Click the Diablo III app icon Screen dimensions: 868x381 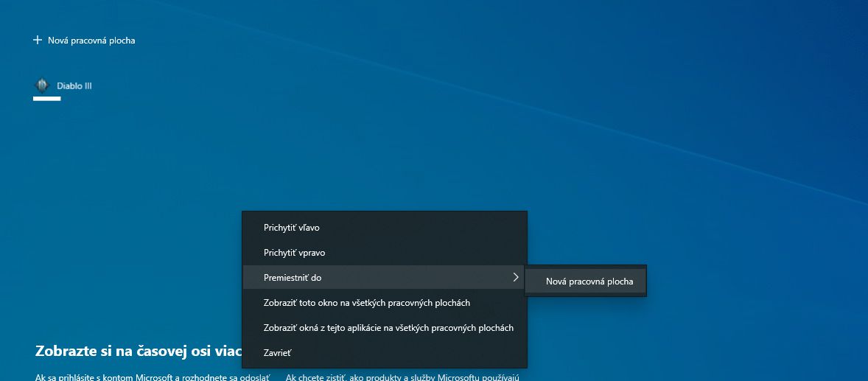tap(42, 85)
